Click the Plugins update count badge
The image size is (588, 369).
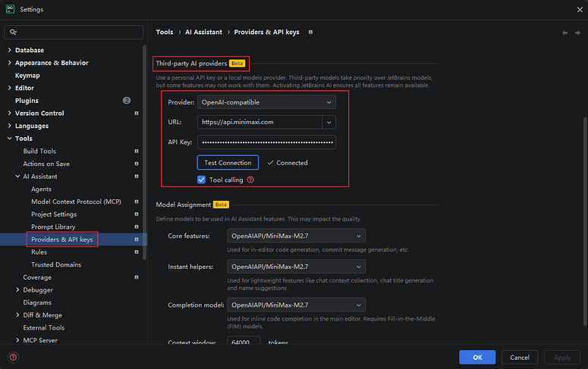pos(127,101)
